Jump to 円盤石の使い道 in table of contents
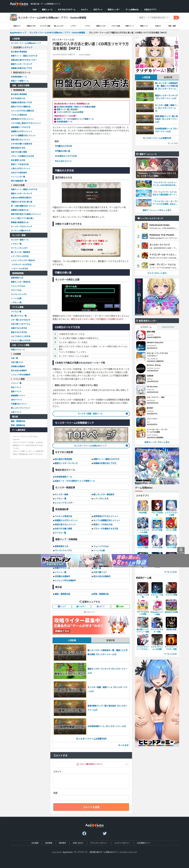Image resolution: width=189 pixels, height=868 pixels. point(63,151)
